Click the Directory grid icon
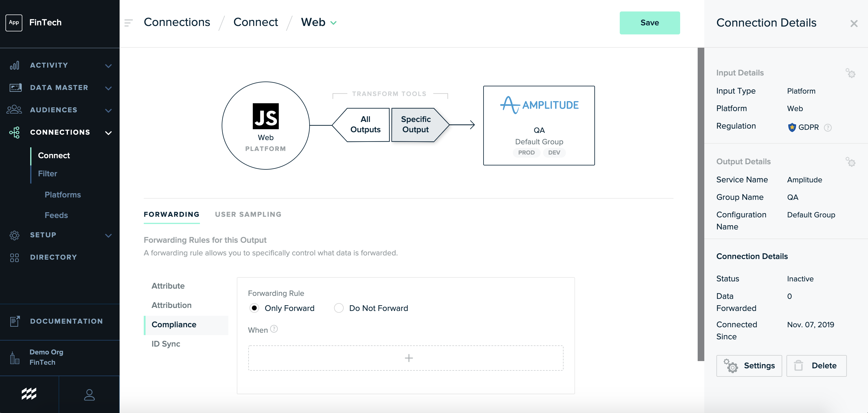This screenshot has height=413, width=868. click(14, 258)
